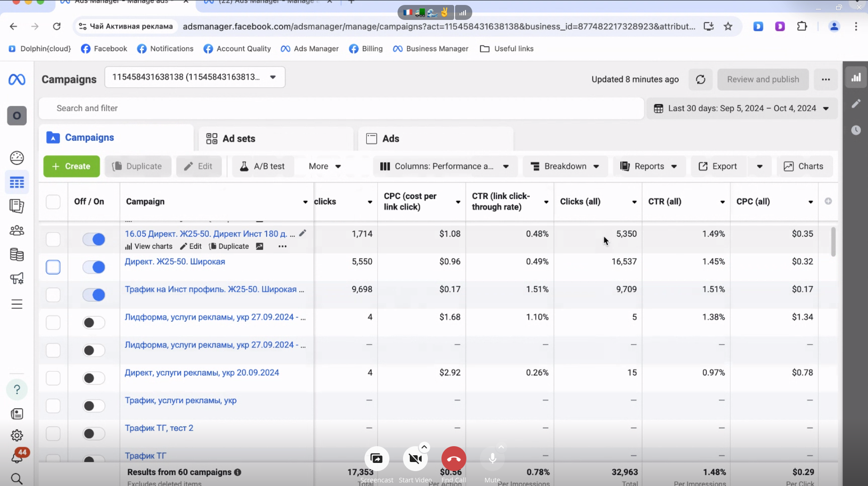Open three-dot menu under 16.05 Директ campaign

click(283, 246)
